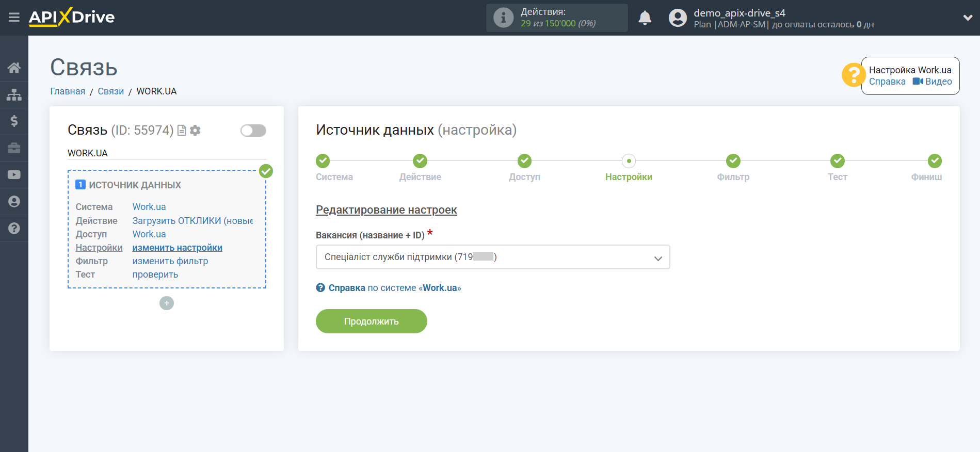Toggle the connection on/off switch

click(253, 131)
